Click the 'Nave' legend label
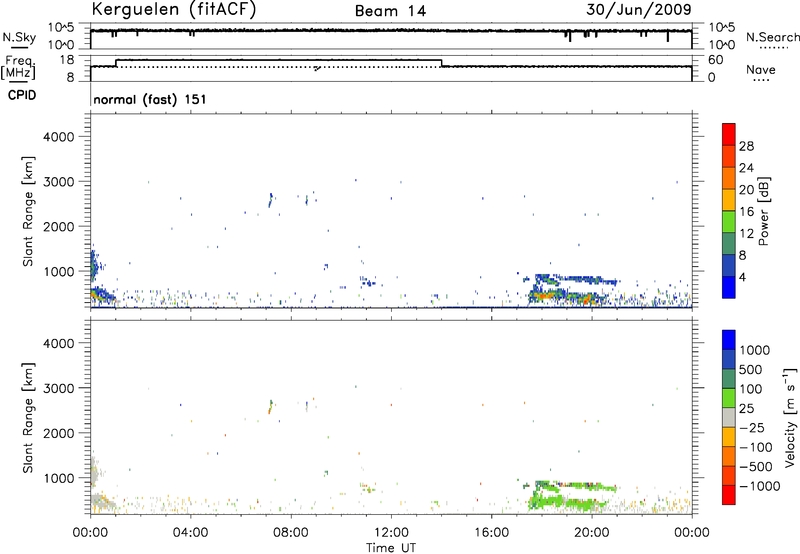800x554 pixels. (761, 69)
